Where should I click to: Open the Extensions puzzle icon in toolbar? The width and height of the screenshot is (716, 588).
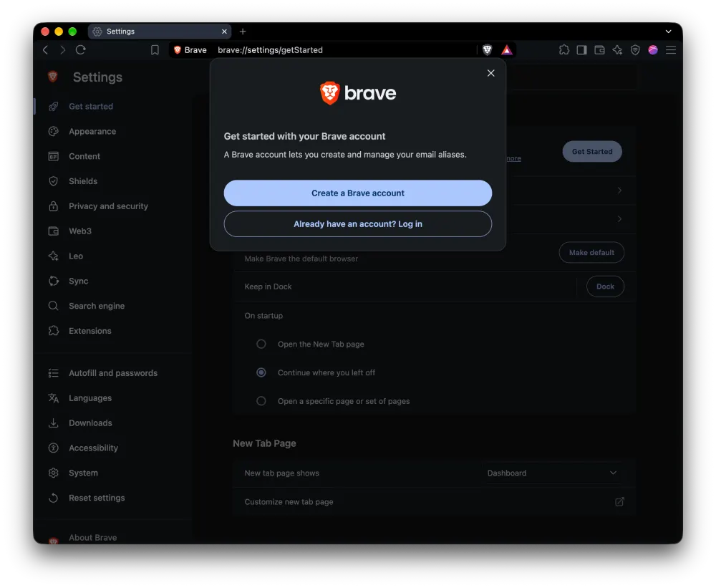pos(564,50)
